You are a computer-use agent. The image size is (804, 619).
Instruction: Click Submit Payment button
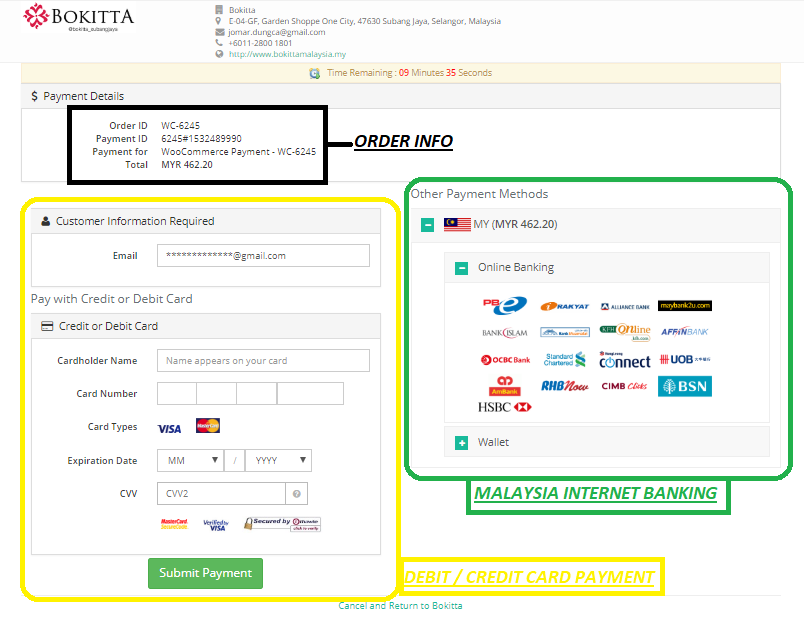point(206,573)
